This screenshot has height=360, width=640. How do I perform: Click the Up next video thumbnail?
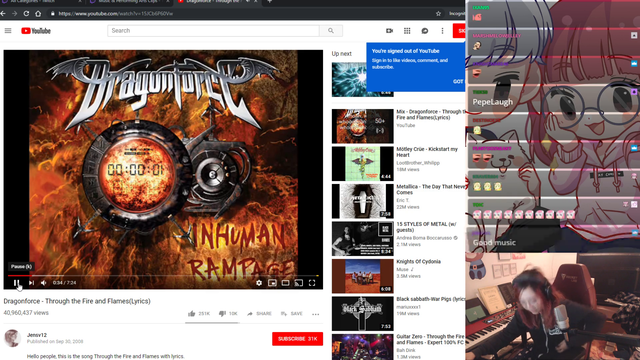point(349,80)
